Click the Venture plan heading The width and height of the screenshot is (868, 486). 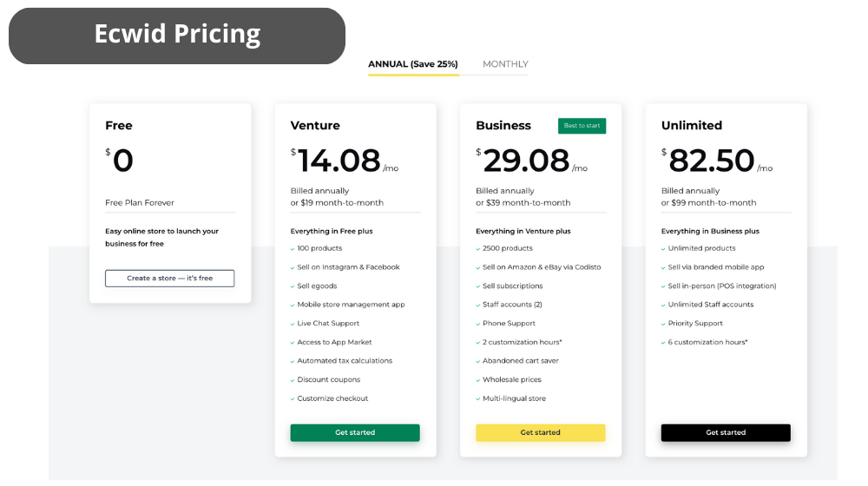point(315,126)
